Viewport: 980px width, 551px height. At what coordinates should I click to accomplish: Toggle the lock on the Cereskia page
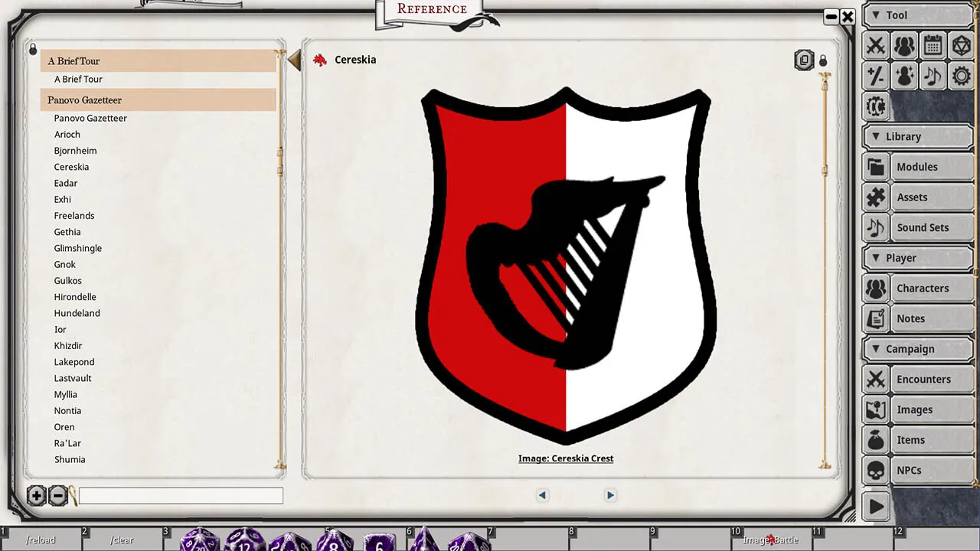click(823, 60)
